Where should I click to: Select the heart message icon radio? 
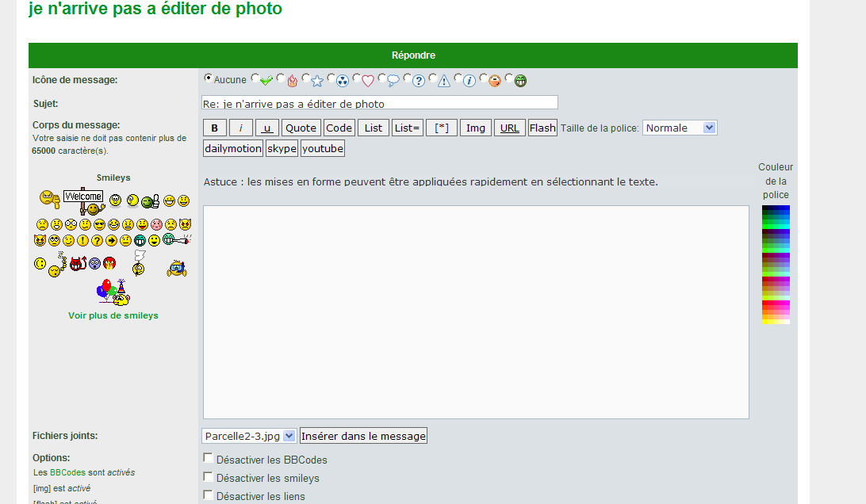[x=357, y=78]
